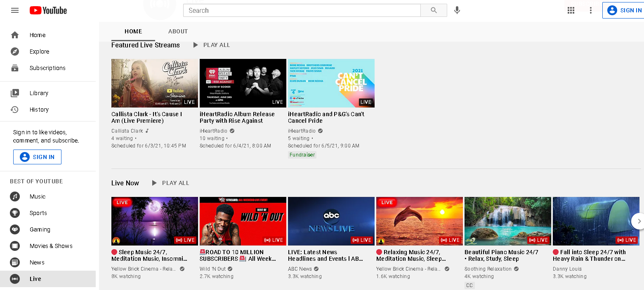Click Sign In button in sidebar

37,157
